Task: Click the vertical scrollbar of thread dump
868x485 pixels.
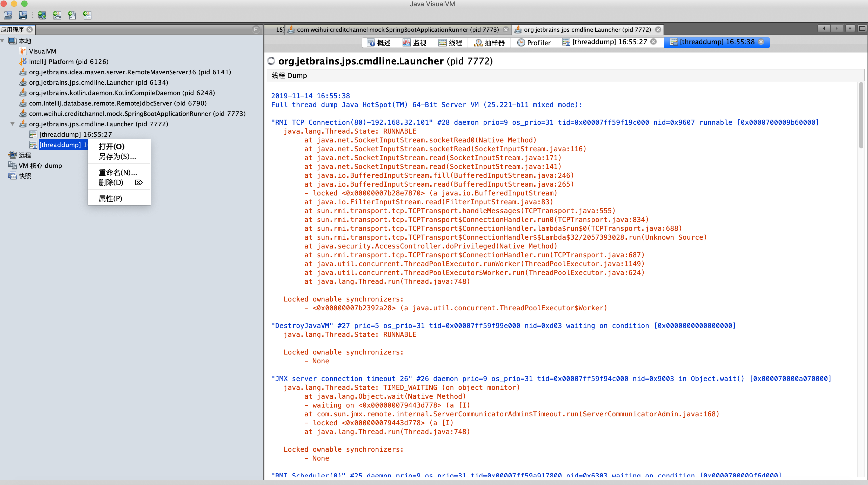Action: 861,115
